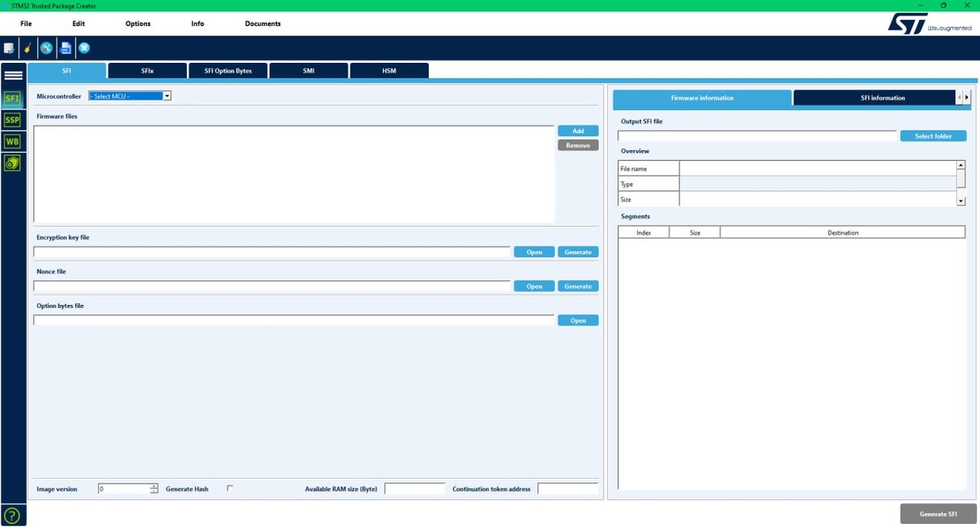The image size is (980, 527).
Task: Click the Size column header in Segments
Action: point(695,233)
